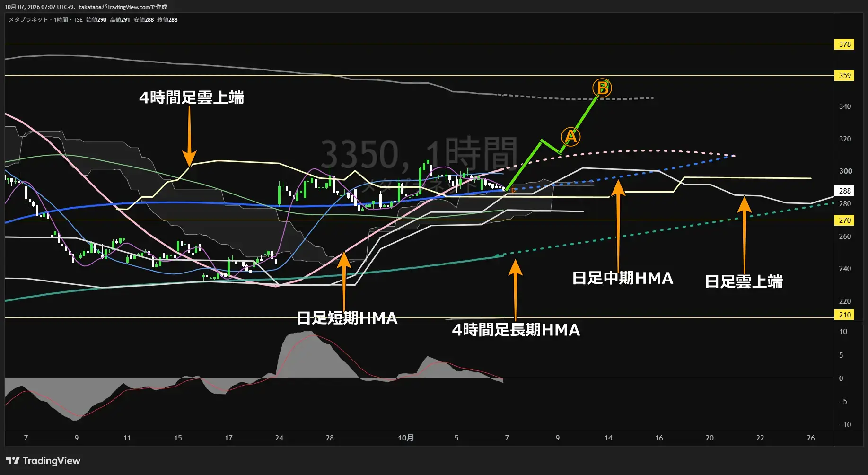Click the 378 yellow price level label
868x475 pixels.
point(845,44)
